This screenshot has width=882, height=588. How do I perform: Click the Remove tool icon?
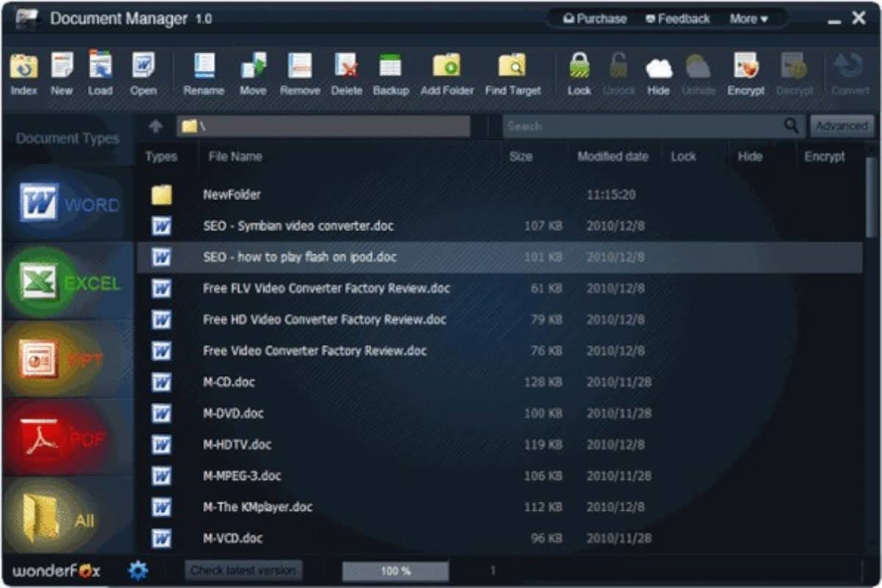[300, 65]
